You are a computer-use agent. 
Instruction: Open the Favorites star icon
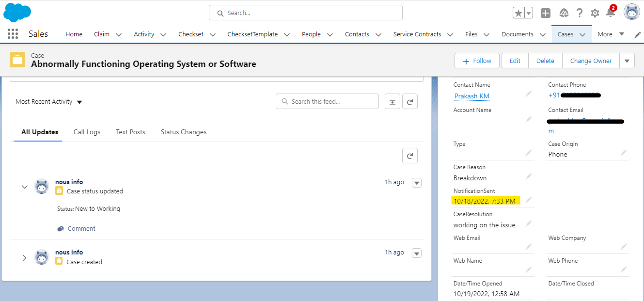coord(518,13)
